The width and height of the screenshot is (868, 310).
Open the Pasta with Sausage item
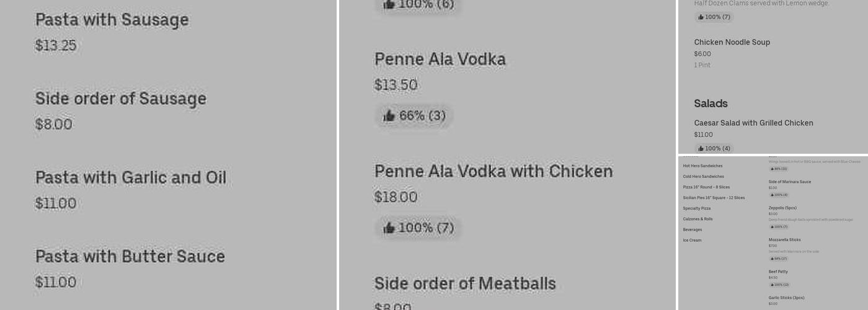[x=112, y=20]
